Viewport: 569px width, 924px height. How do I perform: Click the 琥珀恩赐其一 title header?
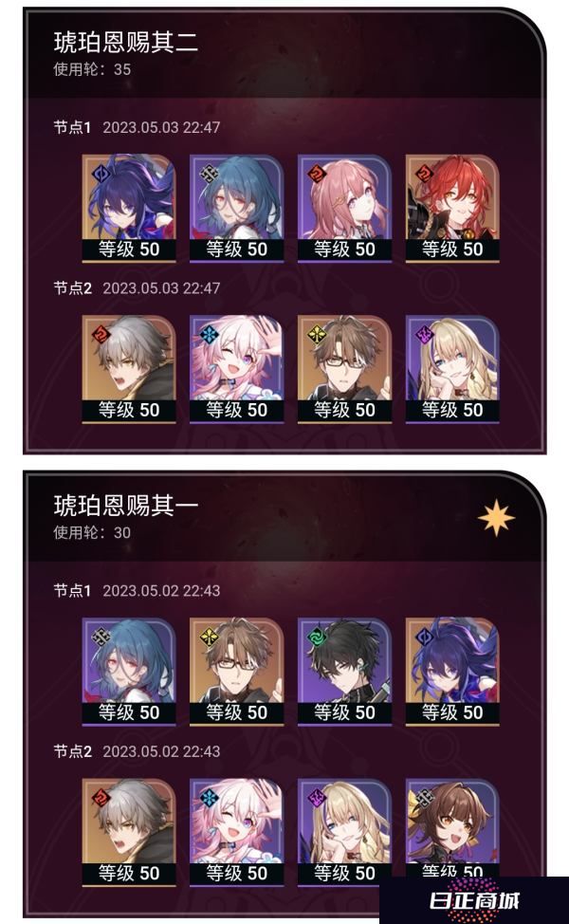(125, 506)
